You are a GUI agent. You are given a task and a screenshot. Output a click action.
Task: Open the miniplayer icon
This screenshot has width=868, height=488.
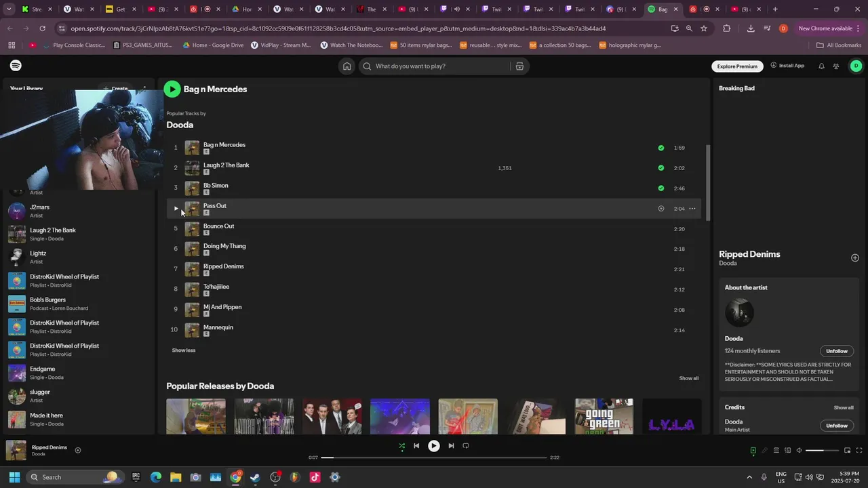[x=847, y=451]
